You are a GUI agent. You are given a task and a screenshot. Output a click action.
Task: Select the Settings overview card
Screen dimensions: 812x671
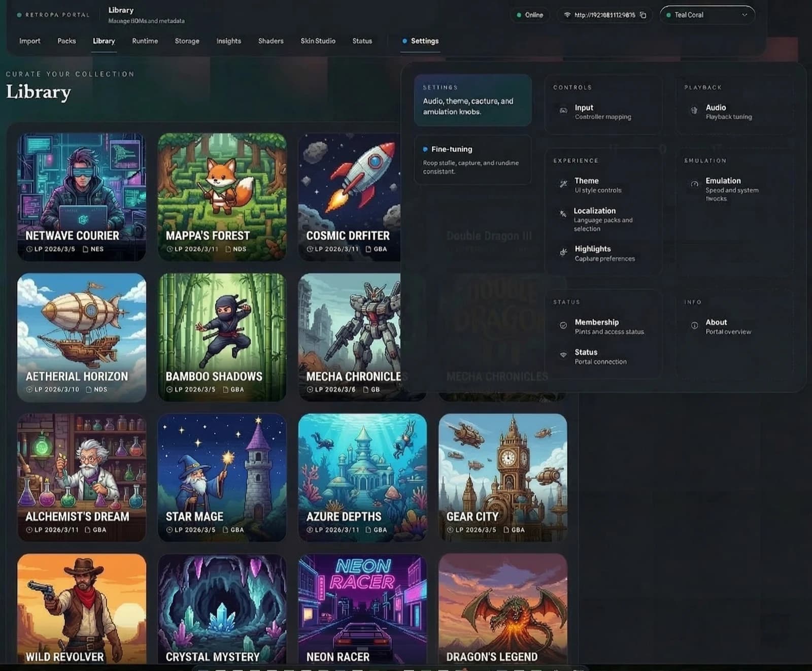[472, 100]
